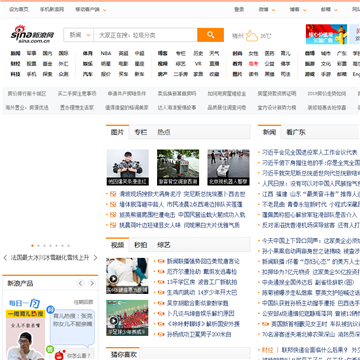
Task: Open headline 习近平会见全国退役军人工作会议代表
Action: point(310,152)
